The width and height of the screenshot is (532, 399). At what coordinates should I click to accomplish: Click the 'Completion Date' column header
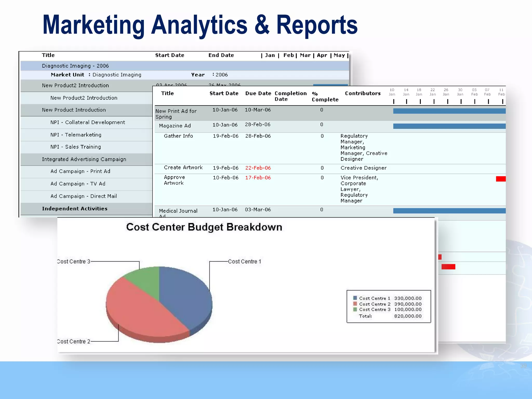[291, 96]
